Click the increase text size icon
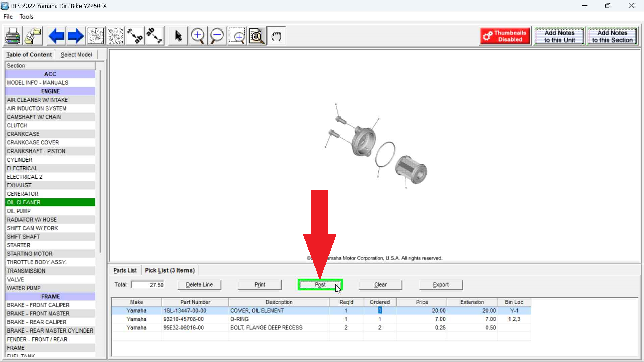This screenshot has height=362, width=644. [135, 36]
